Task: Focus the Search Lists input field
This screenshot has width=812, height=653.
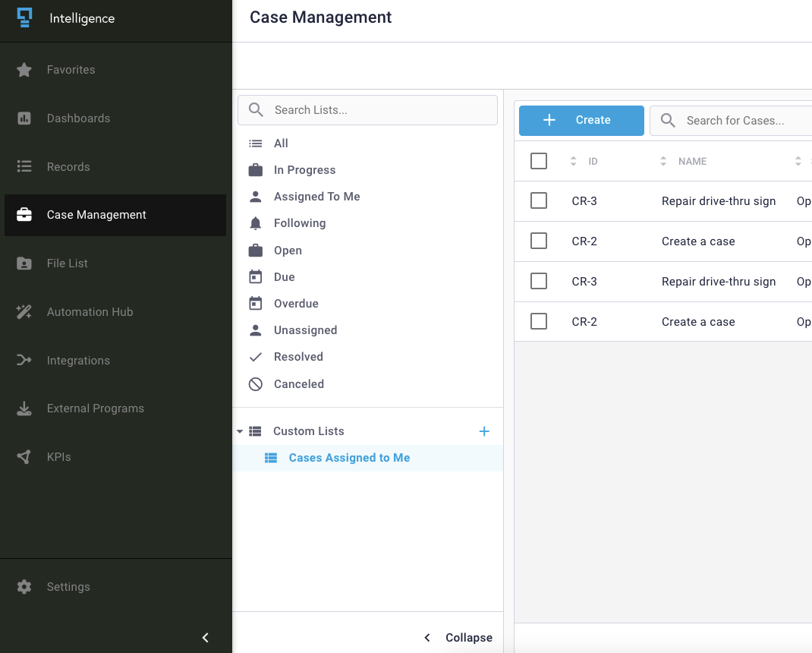Action: coord(368,110)
